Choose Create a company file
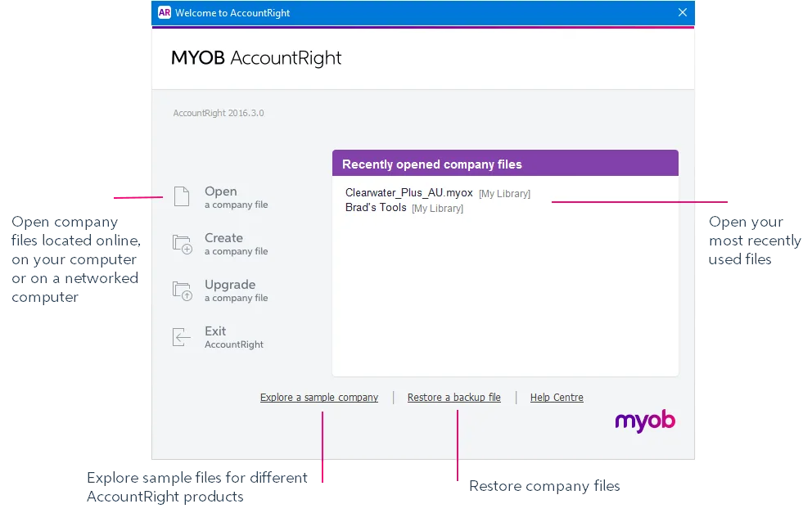Image resolution: width=812 pixels, height=513 pixels. [236, 244]
